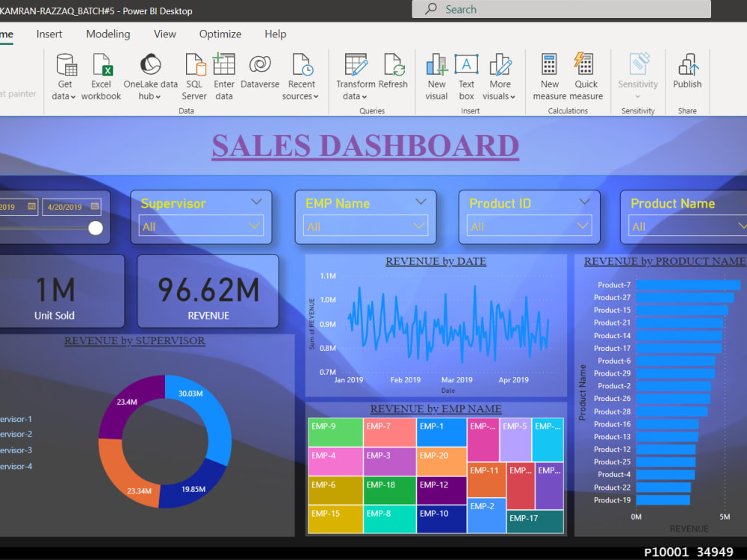Open the Optimize ribbon tab

click(x=220, y=34)
